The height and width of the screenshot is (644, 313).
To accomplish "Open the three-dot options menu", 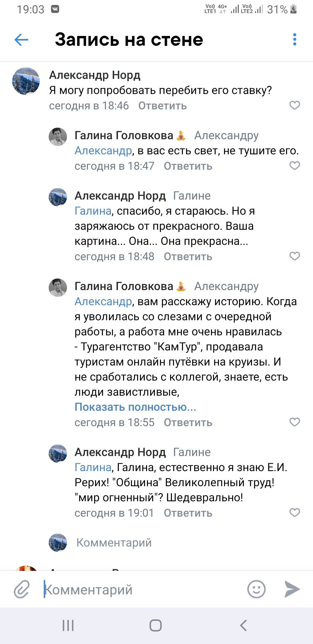I will pyautogui.click(x=294, y=39).
